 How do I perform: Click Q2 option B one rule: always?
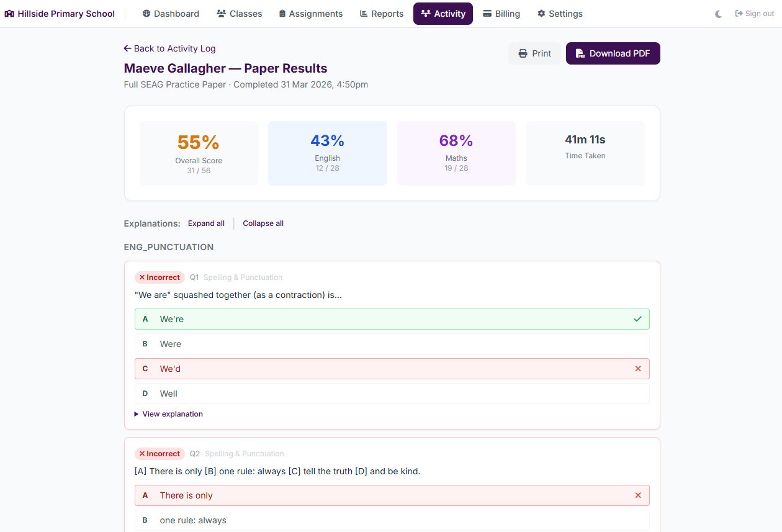[392, 520]
